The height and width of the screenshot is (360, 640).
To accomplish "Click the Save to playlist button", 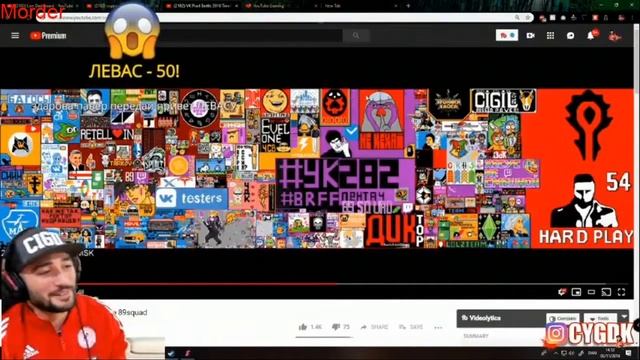I will (x=411, y=327).
